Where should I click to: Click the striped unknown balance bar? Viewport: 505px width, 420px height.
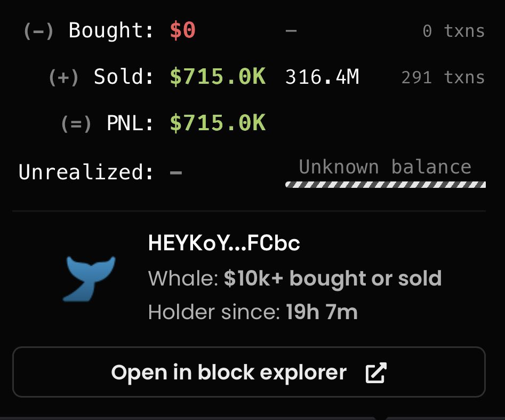click(386, 184)
